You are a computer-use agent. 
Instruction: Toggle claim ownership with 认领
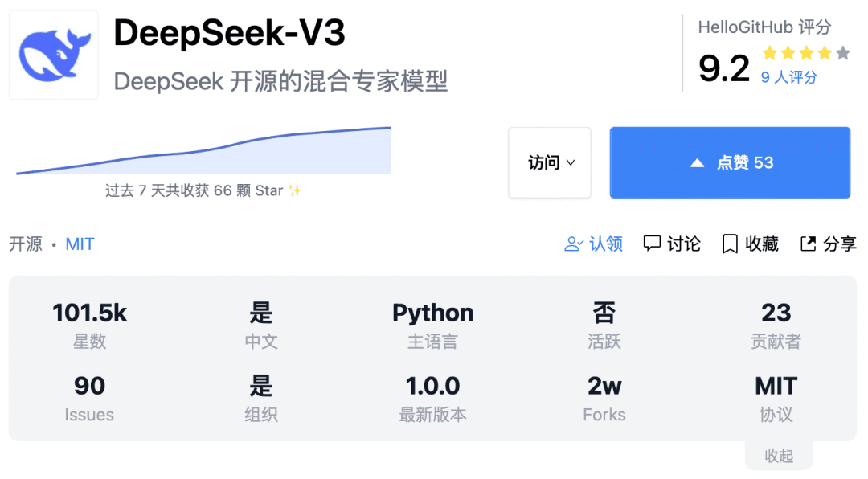coord(593,244)
